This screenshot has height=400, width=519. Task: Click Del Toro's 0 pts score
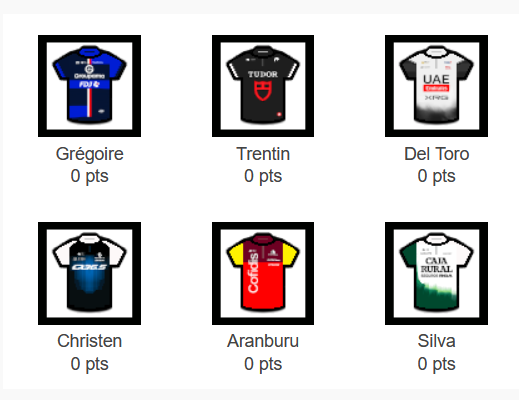coord(436,176)
